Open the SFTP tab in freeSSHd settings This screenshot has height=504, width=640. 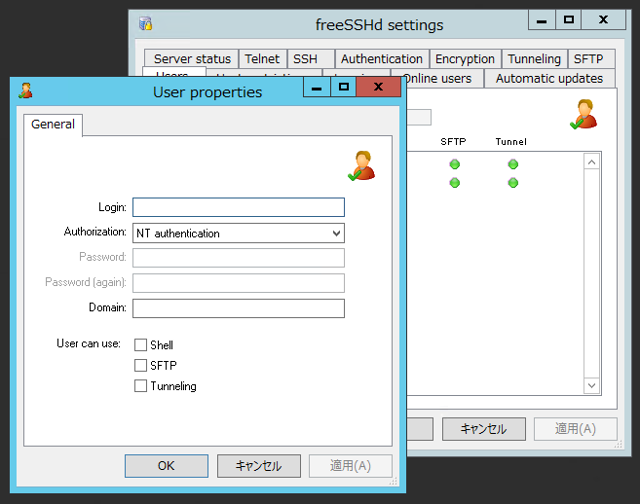tap(589, 59)
